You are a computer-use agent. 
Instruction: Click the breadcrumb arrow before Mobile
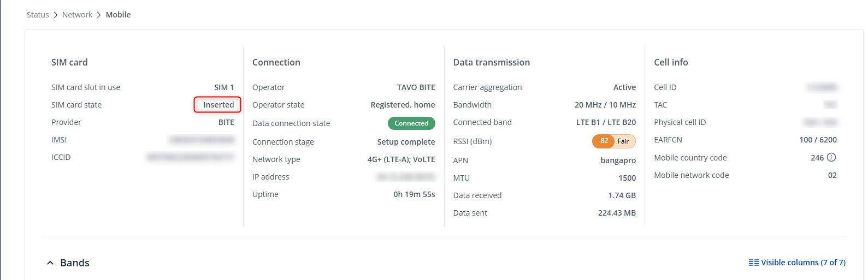click(x=99, y=15)
